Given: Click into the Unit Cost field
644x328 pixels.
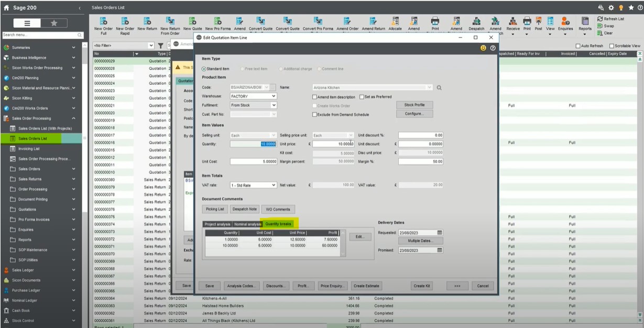Looking at the screenshot, I should (253, 161).
